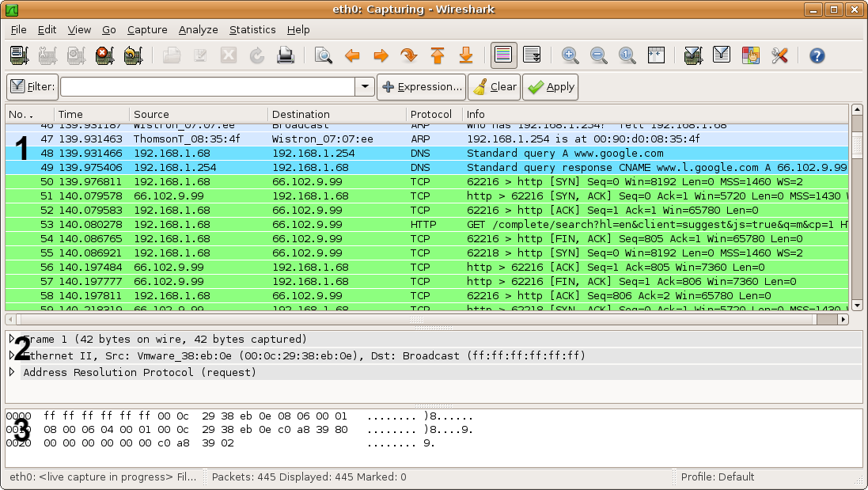868x490 pixels.
Task: Select packet 50 TCP SYN row
Action: coord(426,182)
